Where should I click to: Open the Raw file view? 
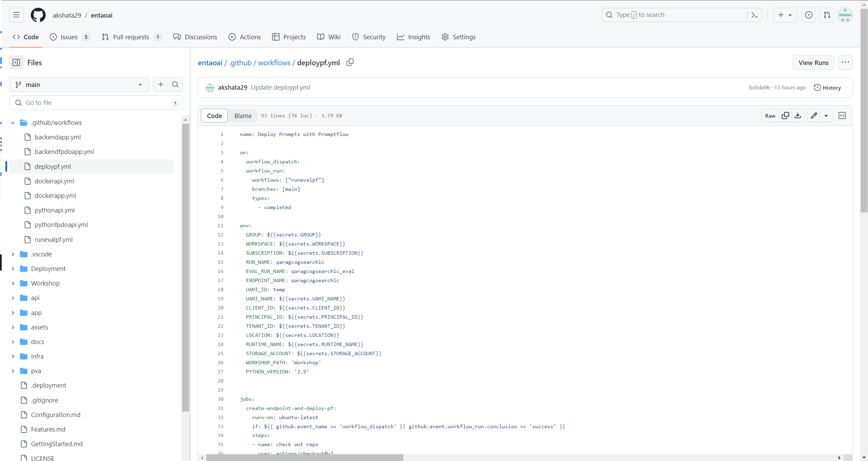(770, 116)
